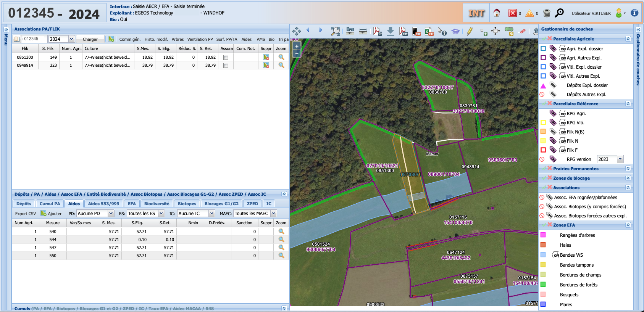The image size is (644, 312).
Task: Toggle Assura checkbox for Flik 0851300
Action: tap(226, 58)
